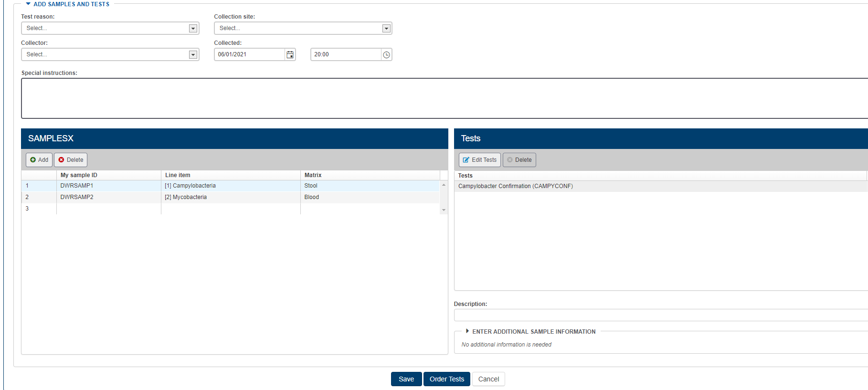
Task: Click Delete in the SAMPLESX toolbar
Action: (71, 160)
